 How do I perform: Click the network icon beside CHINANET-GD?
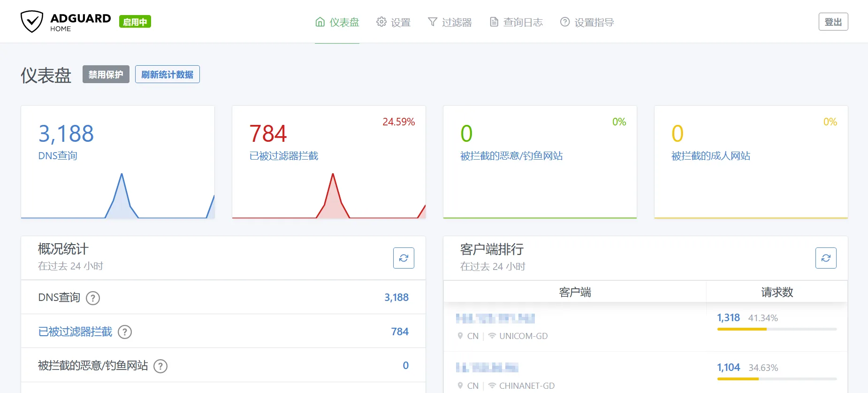tap(492, 385)
